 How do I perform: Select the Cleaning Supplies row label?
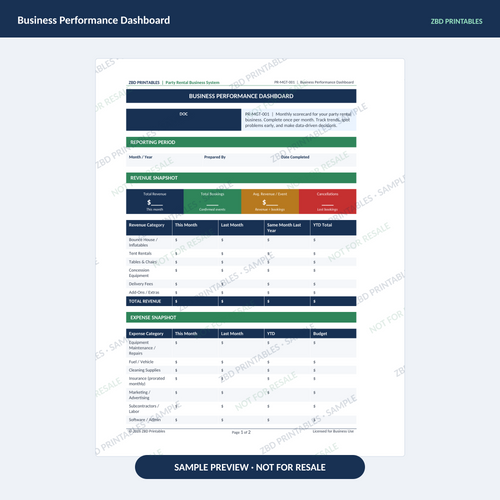coord(145,370)
